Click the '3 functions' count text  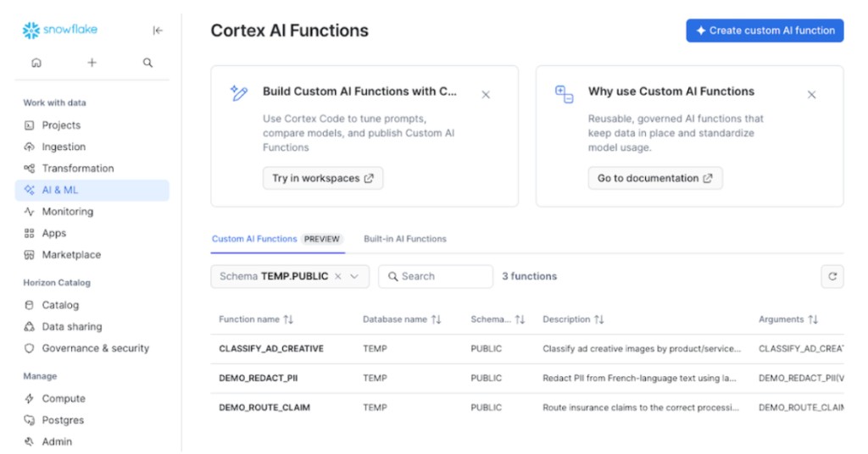pos(529,276)
